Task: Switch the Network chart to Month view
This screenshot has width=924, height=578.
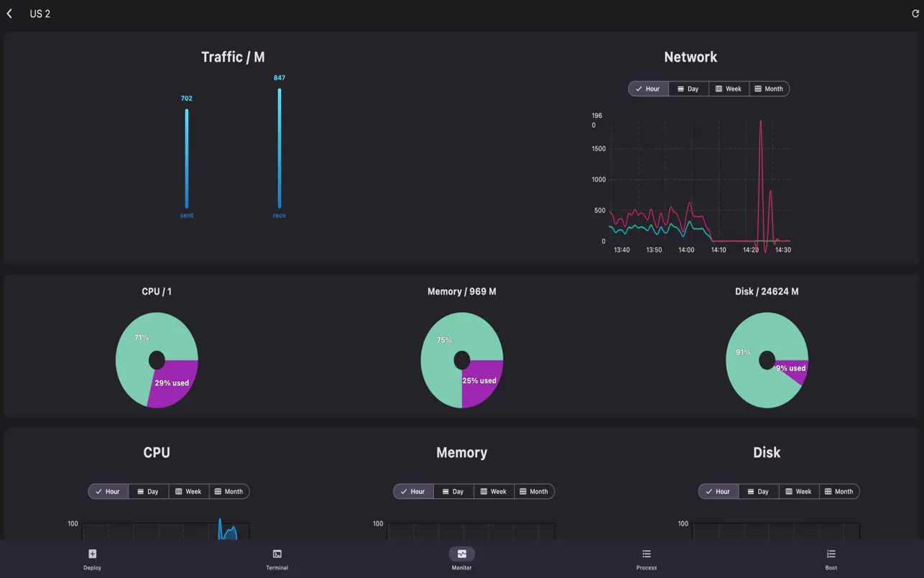Action: pos(770,88)
